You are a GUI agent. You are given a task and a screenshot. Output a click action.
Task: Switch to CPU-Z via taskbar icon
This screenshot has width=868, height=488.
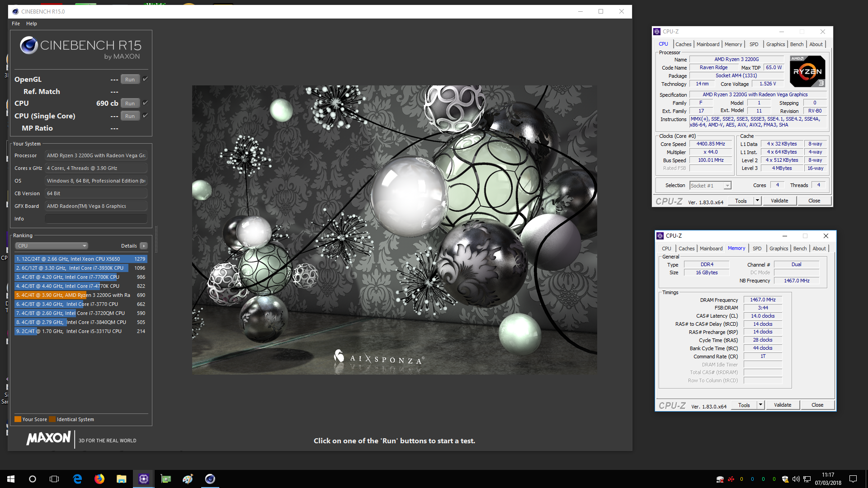[x=144, y=479]
